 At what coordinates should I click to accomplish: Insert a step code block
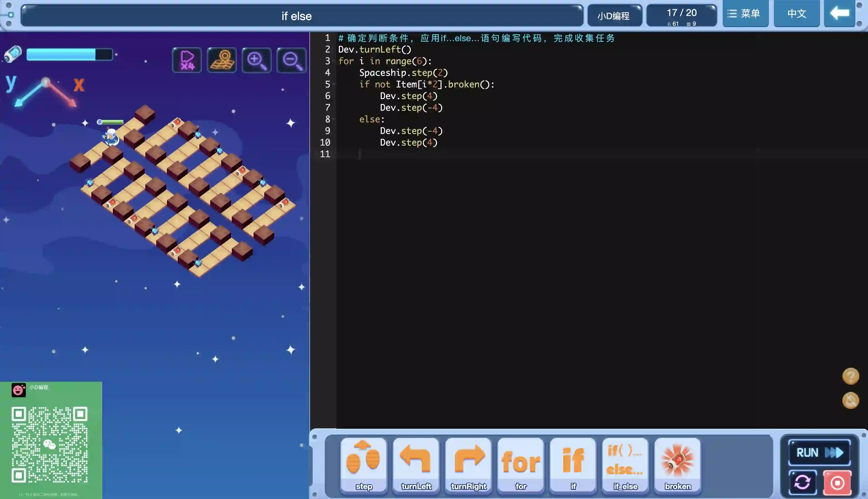(x=364, y=465)
